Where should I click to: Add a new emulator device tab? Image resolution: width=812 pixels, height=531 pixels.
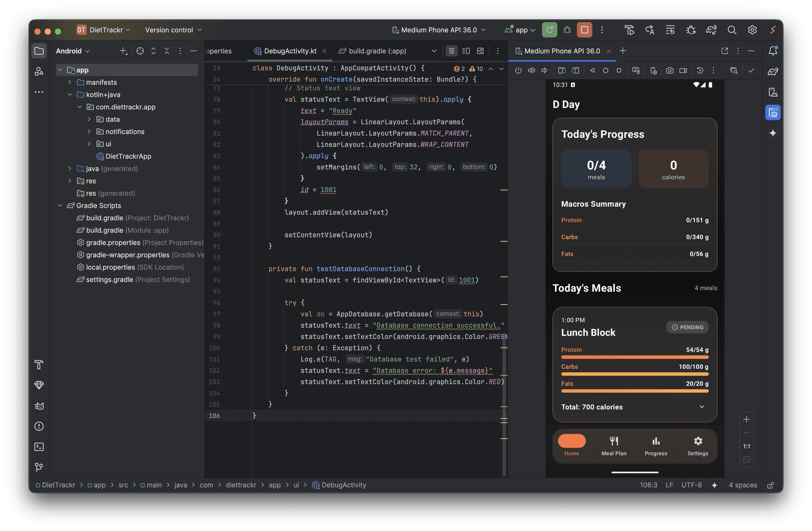(623, 51)
